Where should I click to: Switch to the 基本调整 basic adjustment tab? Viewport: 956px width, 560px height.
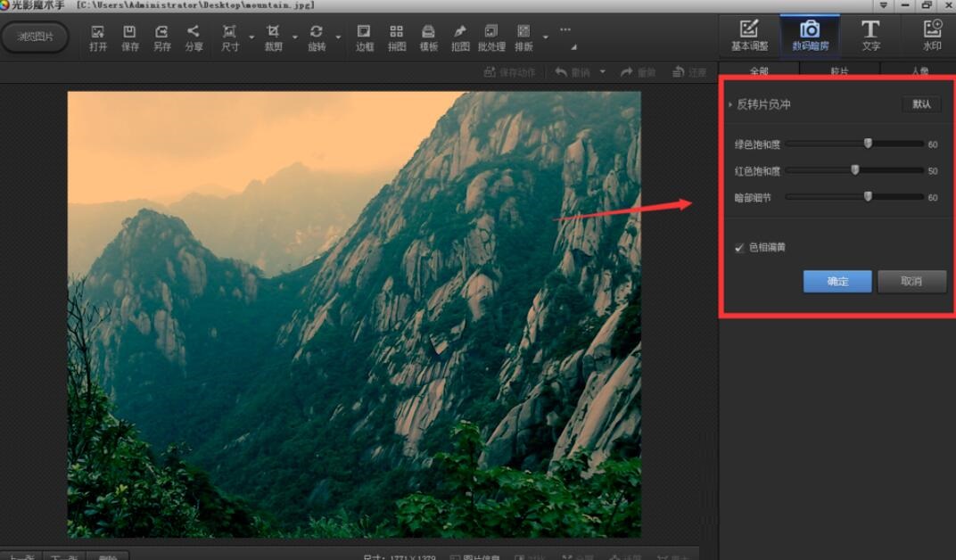[749, 36]
